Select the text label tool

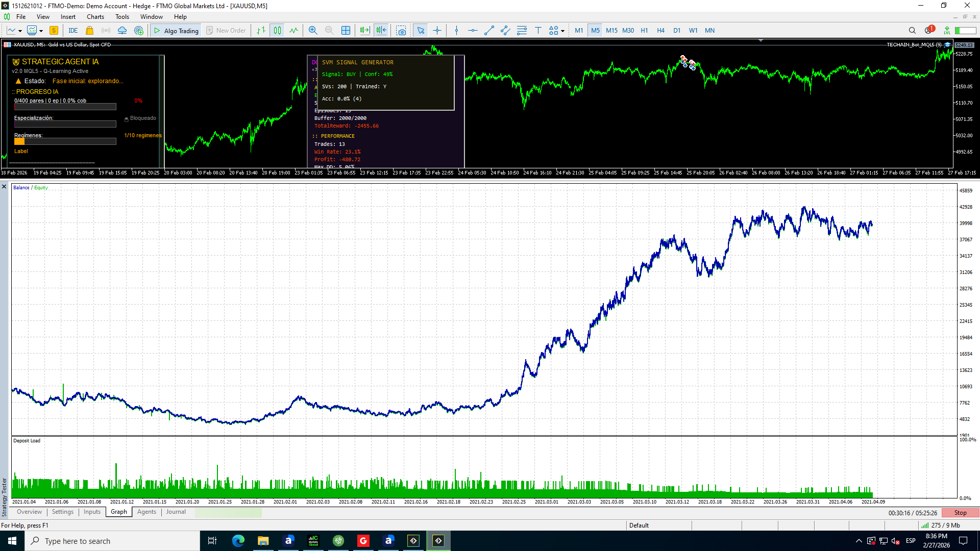(538, 31)
